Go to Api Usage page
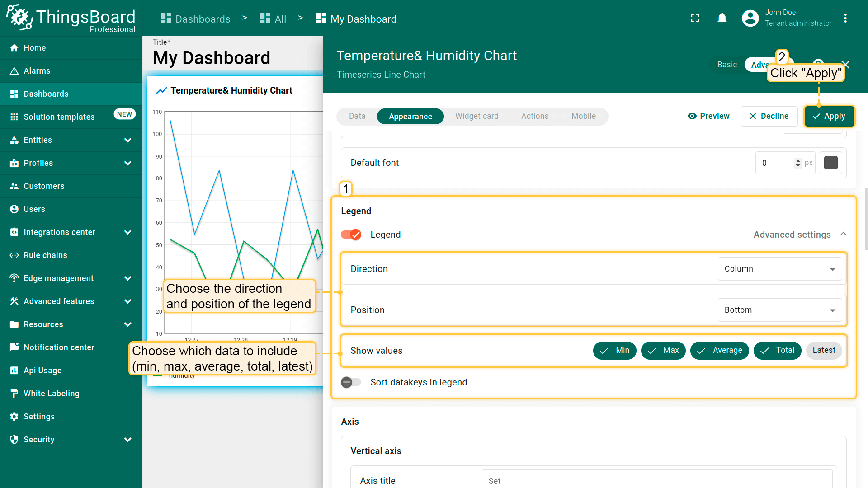This screenshot has width=868, height=488. click(x=42, y=371)
